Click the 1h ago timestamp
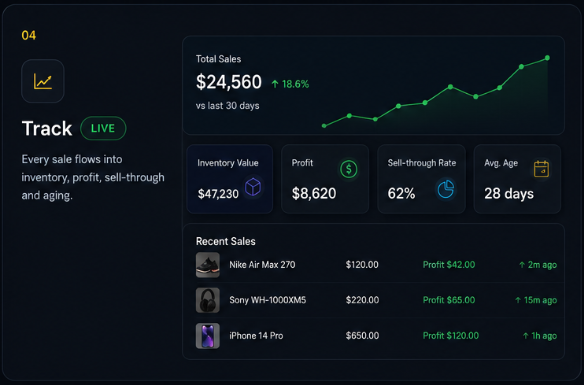 coord(544,336)
